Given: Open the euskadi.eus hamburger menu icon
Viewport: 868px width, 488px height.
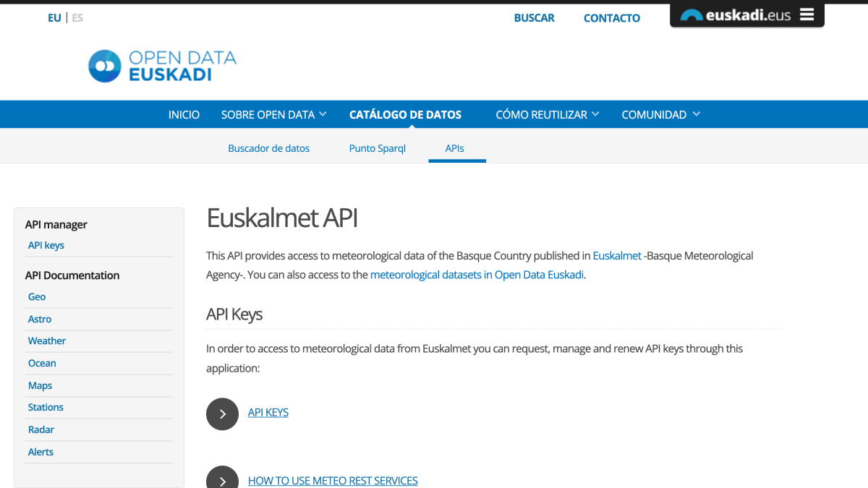Looking at the screenshot, I should point(807,14).
